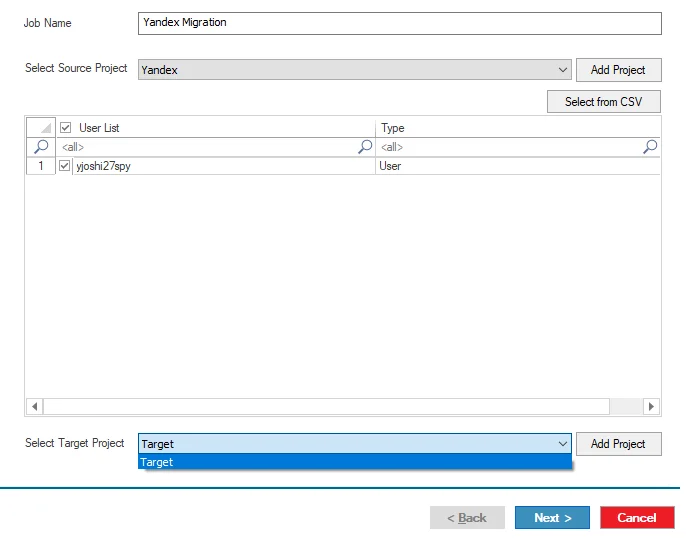Toggle the User List select-all checkbox
Viewport: 686px width, 539px height.
[66, 128]
